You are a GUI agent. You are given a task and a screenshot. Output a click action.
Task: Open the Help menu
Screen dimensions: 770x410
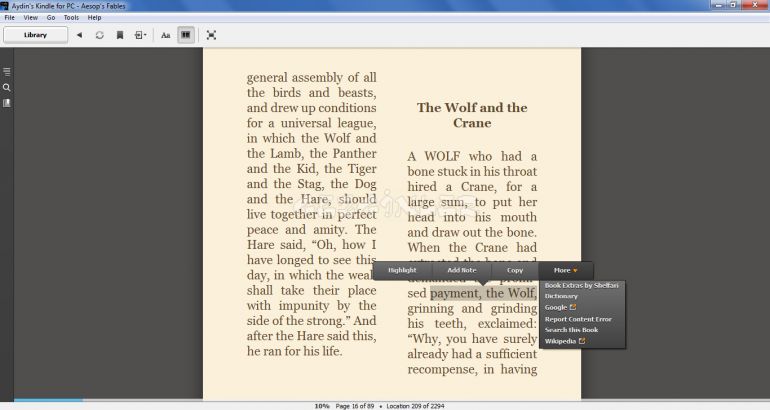94,18
